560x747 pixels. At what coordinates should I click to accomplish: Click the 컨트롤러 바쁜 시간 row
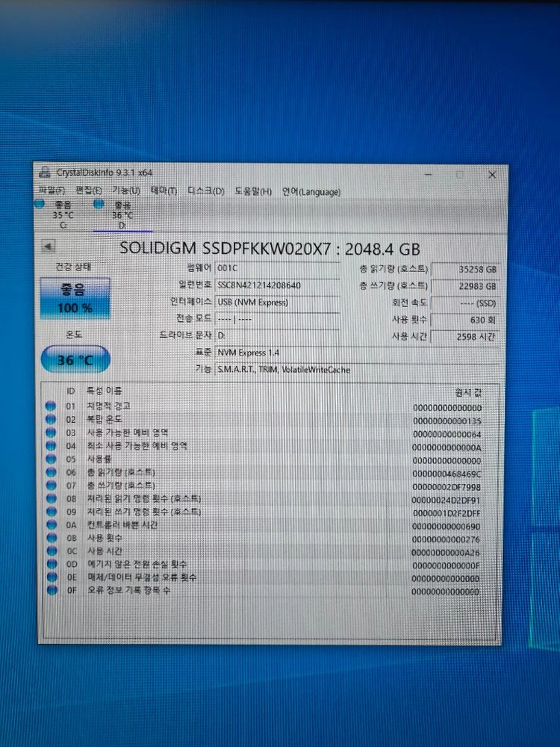270,525
